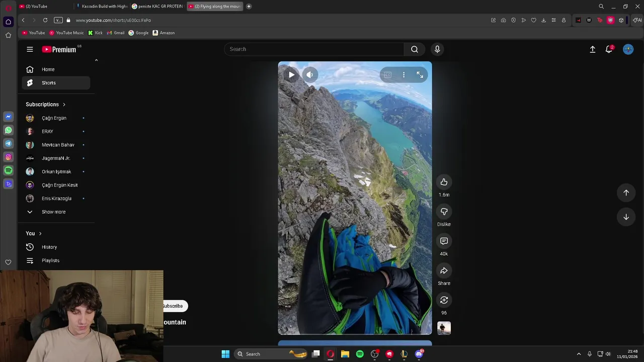Go to the next Short arrow
Screen dimensions: 644x362
pyautogui.click(x=626, y=217)
